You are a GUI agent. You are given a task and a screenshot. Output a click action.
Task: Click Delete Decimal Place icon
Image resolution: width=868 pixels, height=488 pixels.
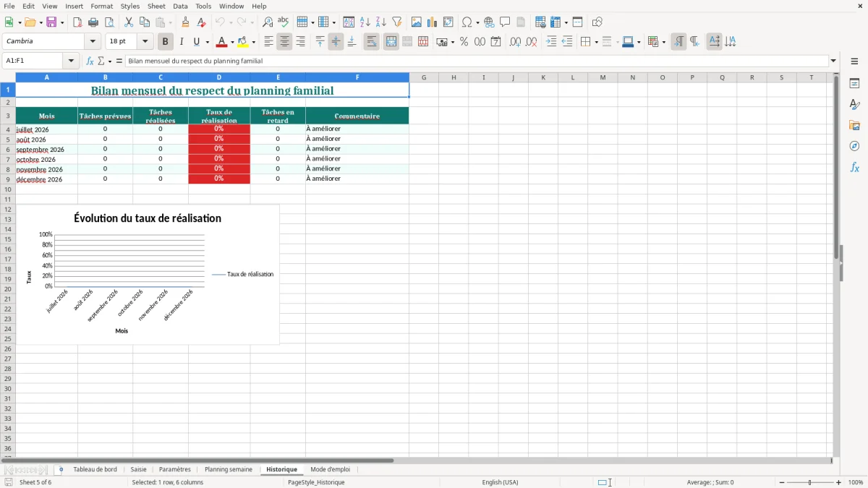[531, 42]
